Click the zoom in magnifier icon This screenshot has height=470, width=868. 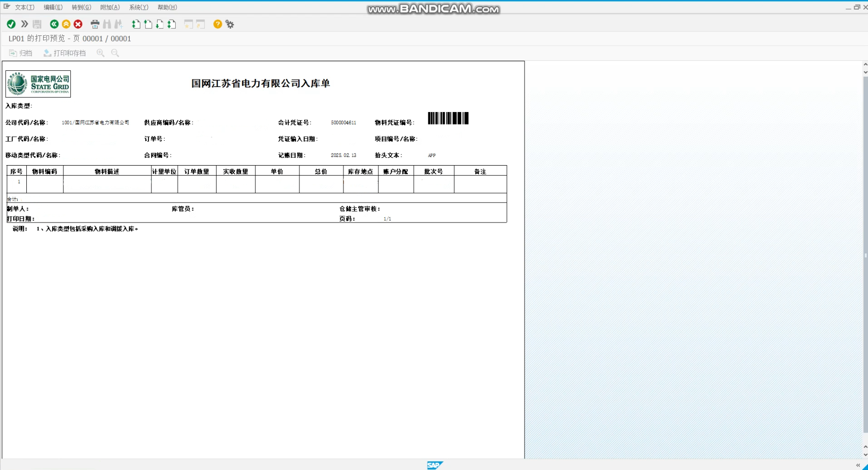(x=101, y=53)
